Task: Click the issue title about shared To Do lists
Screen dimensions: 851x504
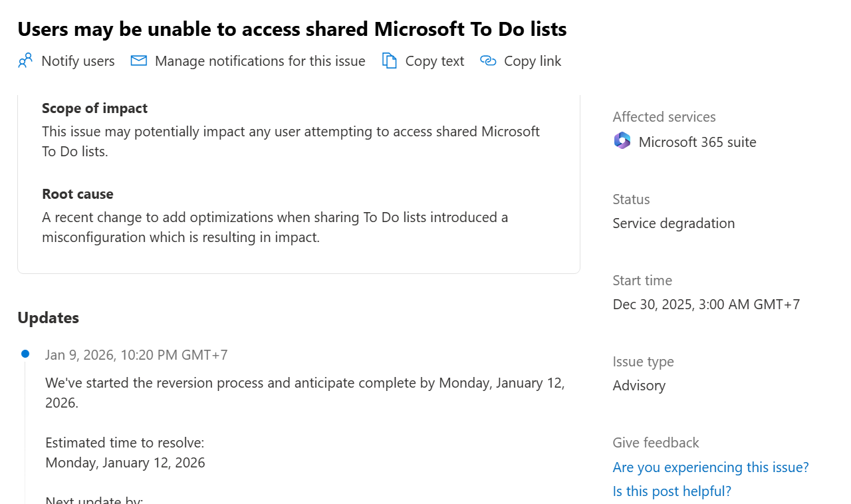Action: coord(292,29)
